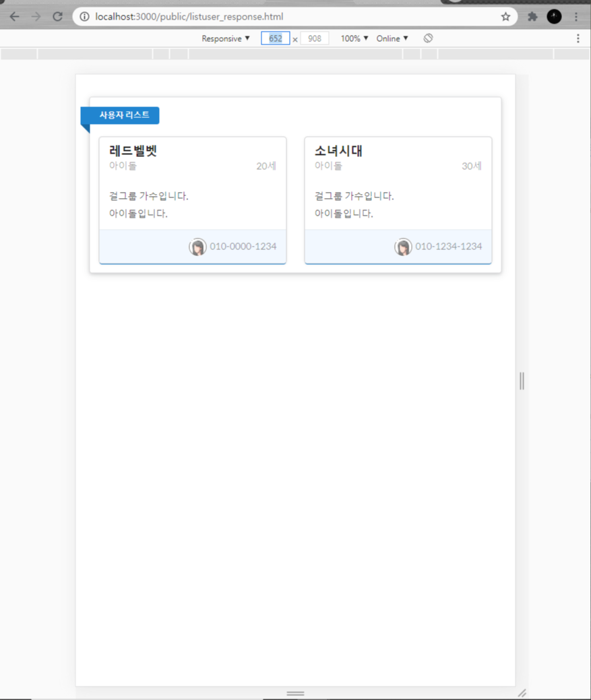
Task: Open site info icon in address bar
Action: [84, 17]
